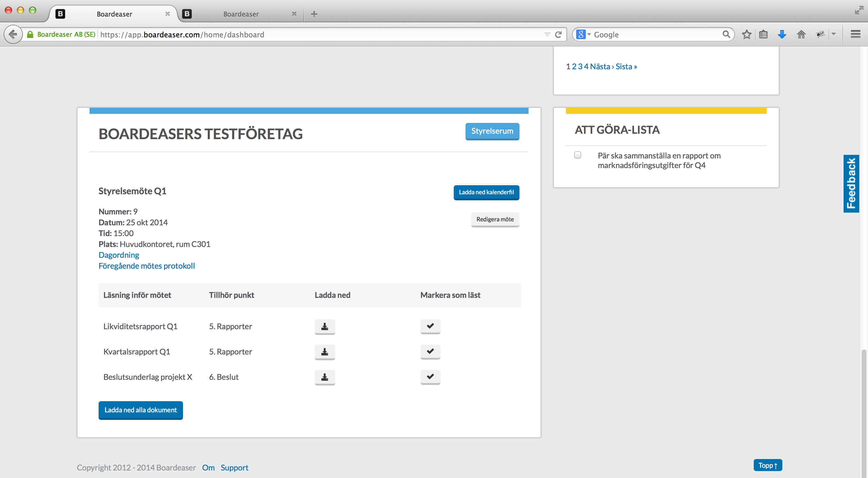Switch to the second Boardeaser tab
Viewport: 868px width, 478px height.
(x=241, y=14)
